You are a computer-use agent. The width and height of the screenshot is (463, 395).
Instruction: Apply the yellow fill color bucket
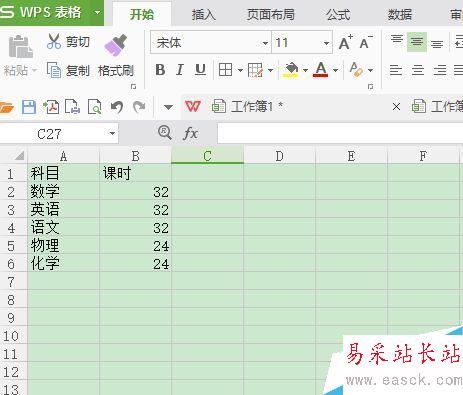pos(291,70)
